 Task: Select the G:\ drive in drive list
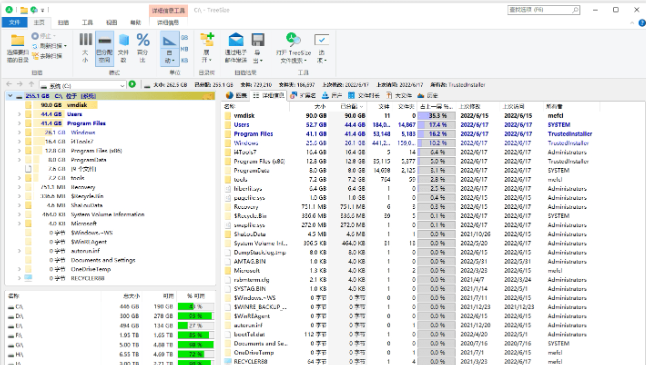pos(110,345)
